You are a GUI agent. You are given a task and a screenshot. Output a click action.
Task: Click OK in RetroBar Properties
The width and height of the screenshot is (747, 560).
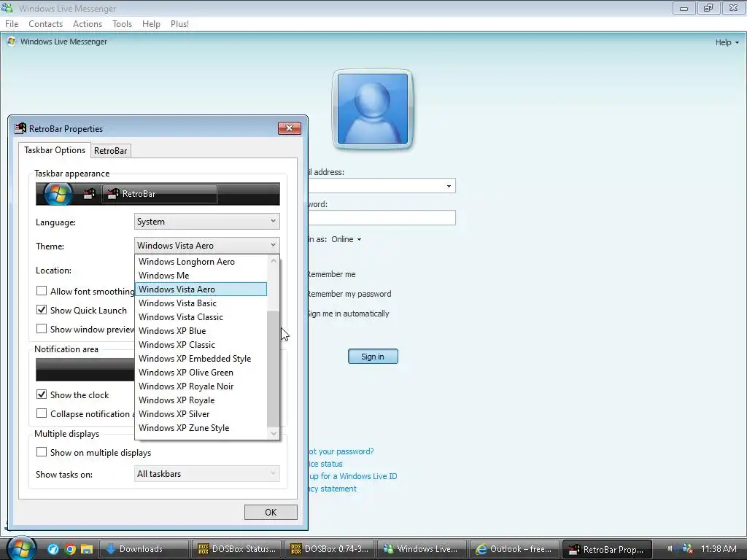point(271,512)
